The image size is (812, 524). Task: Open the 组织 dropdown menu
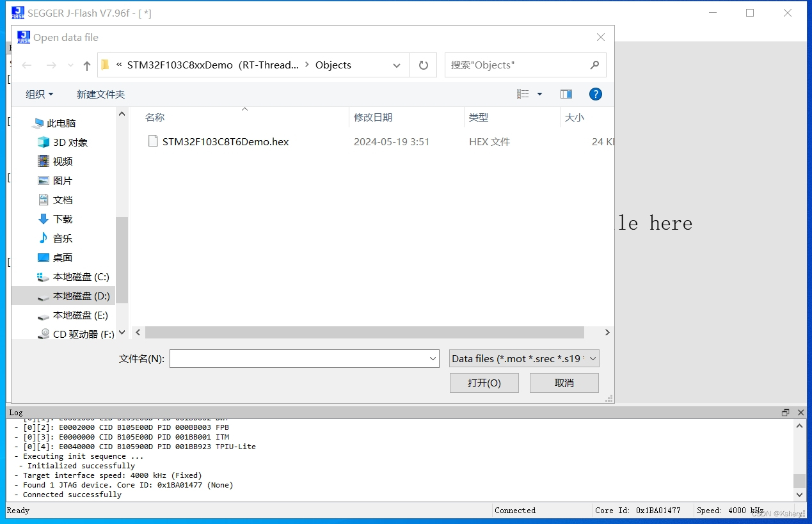(40, 94)
